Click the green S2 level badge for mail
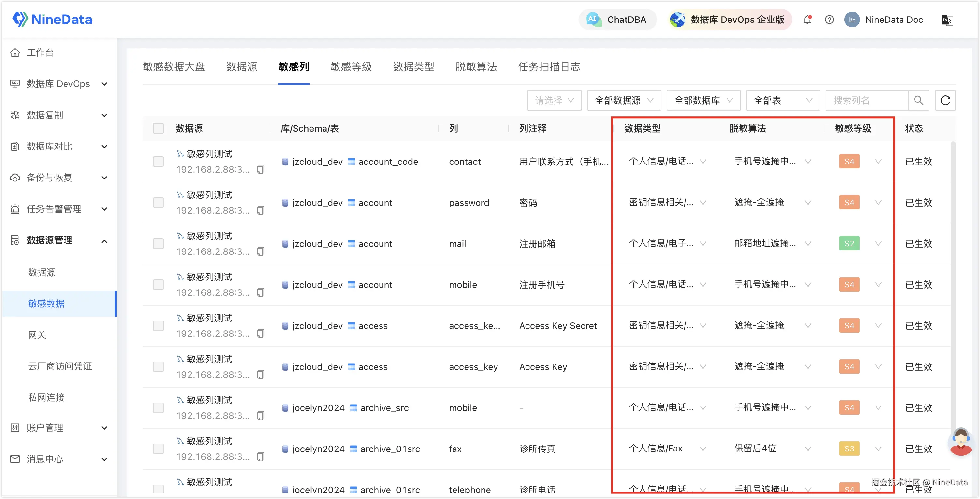 [849, 243]
